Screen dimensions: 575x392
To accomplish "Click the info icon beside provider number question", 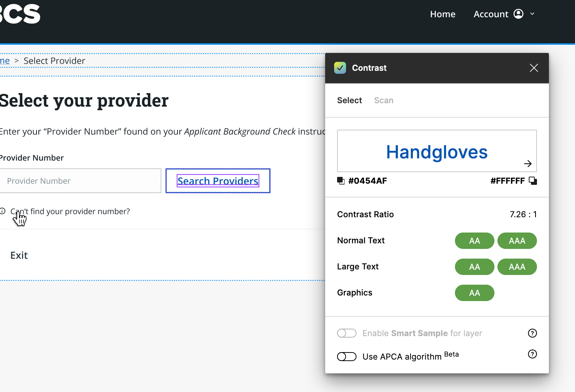I will pyautogui.click(x=3, y=211).
